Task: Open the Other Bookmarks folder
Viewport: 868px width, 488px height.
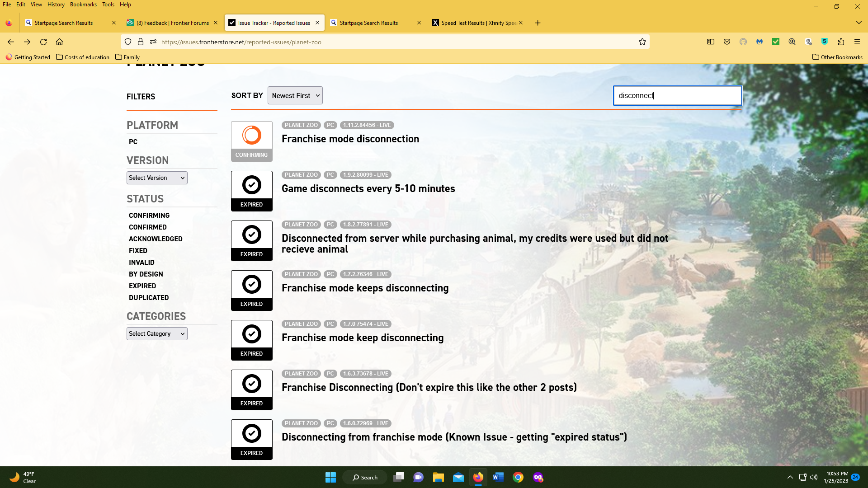Action: pos(837,57)
